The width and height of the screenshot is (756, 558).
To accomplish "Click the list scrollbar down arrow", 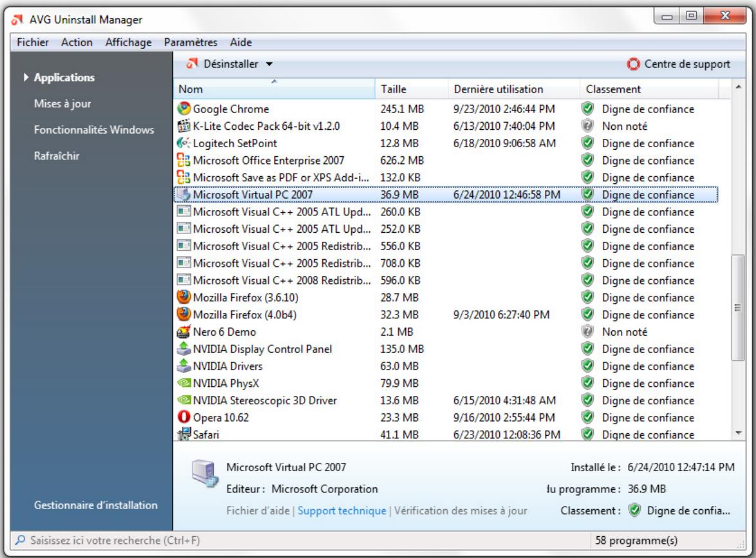I will point(738,433).
